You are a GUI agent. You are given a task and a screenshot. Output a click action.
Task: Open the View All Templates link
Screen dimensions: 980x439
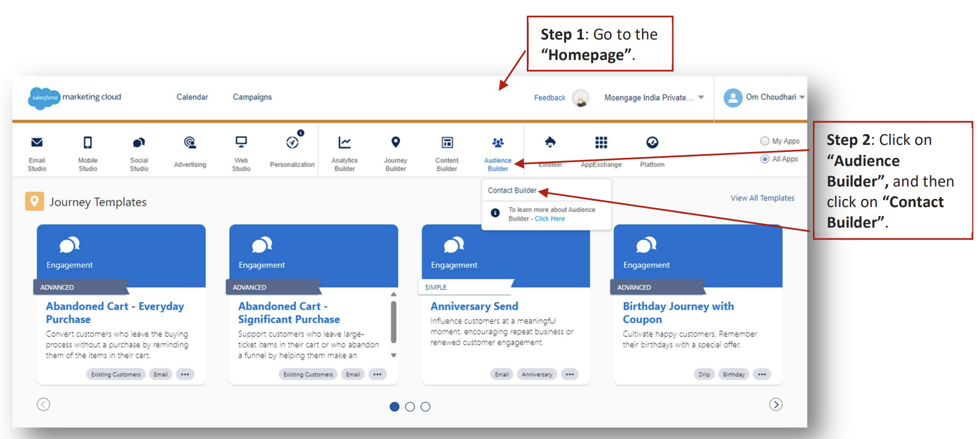[763, 198]
